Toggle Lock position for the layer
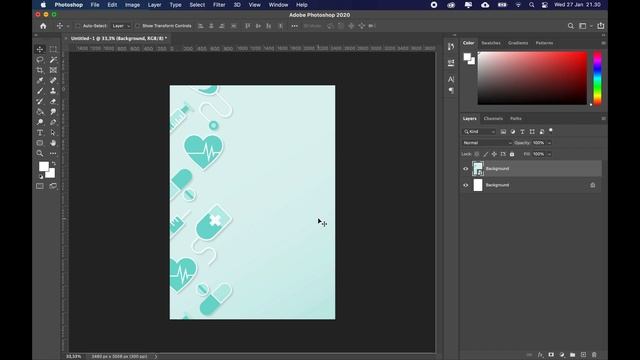 click(x=494, y=154)
